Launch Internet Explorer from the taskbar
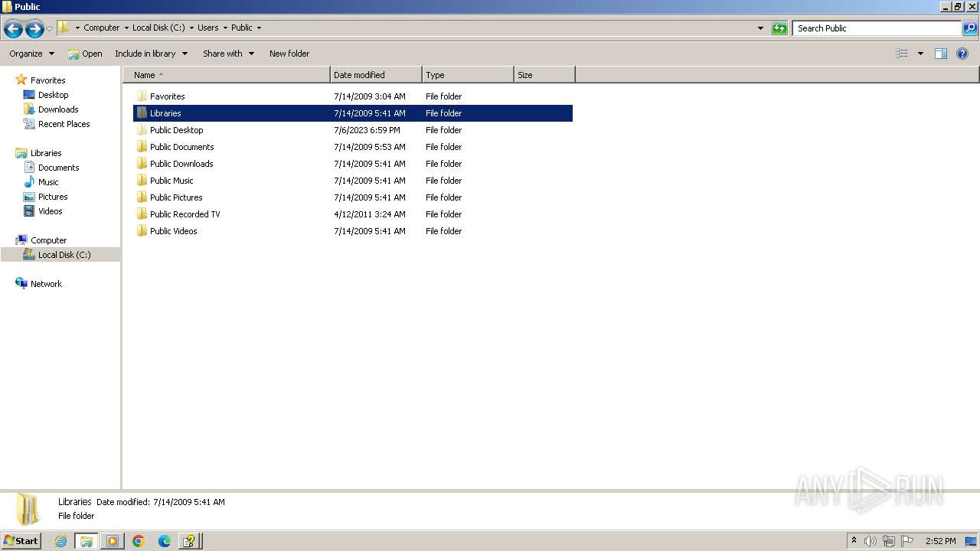Screen dimensions: 980x551 click(x=60, y=541)
